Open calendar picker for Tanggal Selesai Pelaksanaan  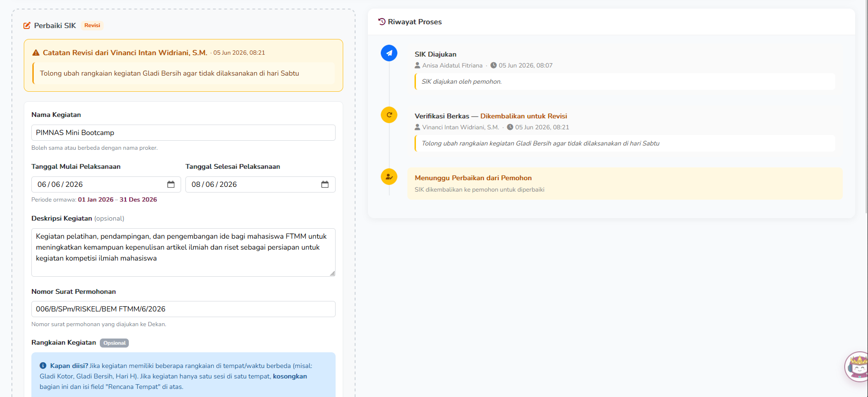pos(325,184)
